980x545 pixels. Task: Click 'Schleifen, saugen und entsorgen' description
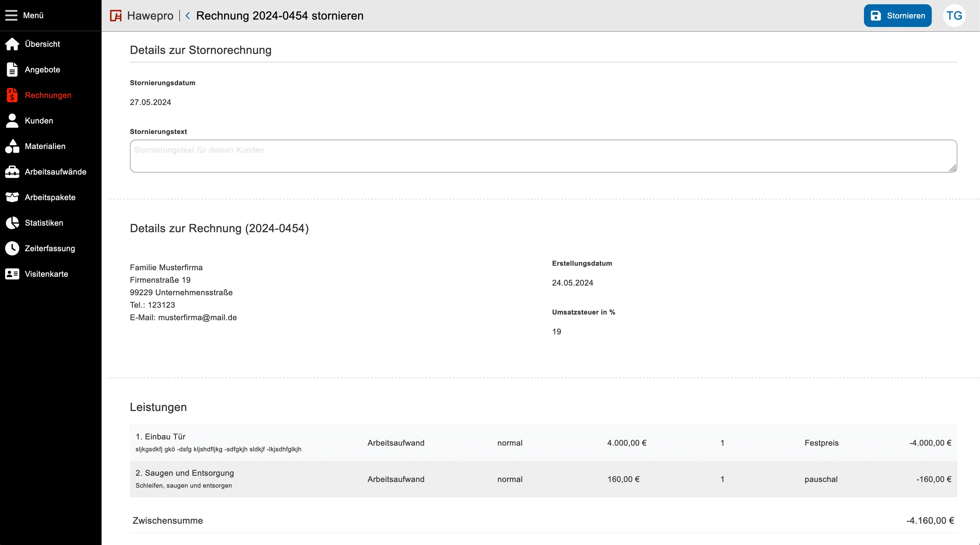tap(183, 486)
